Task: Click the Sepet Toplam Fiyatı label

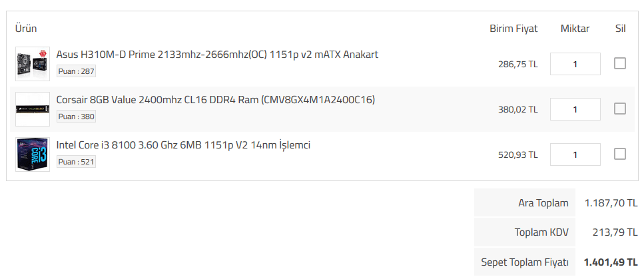Action: pyautogui.click(x=525, y=262)
